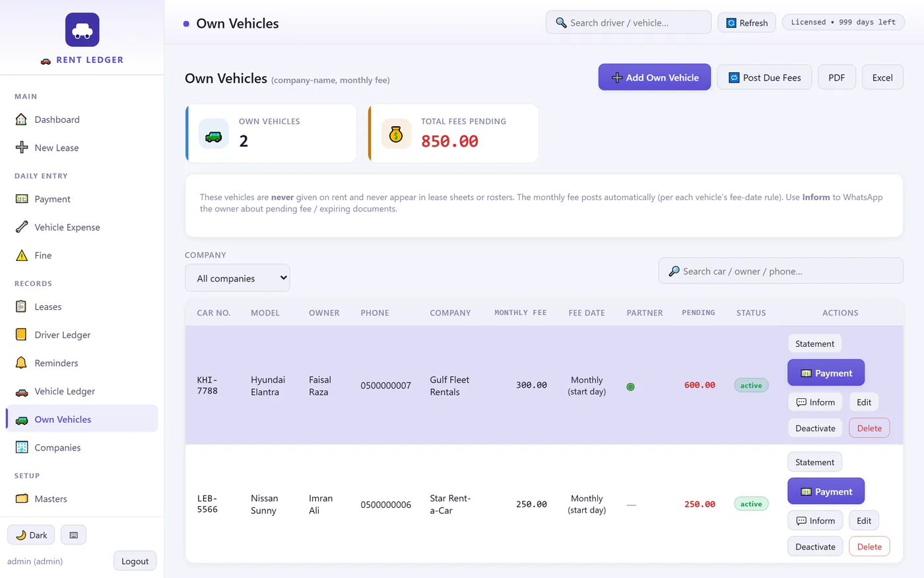Open the All companies dropdown
Image resolution: width=924 pixels, height=578 pixels.
coord(238,278)
